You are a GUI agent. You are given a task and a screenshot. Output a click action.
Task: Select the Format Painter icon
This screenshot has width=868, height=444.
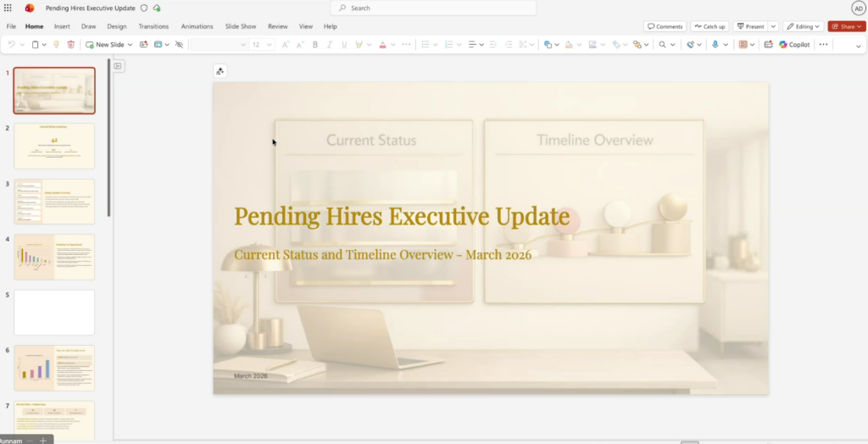56,44
